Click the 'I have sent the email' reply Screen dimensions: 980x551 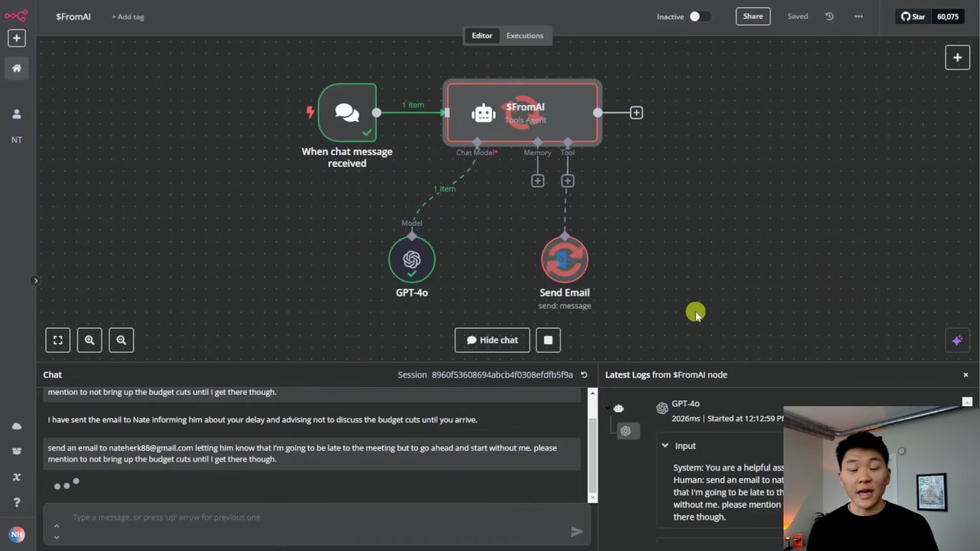[x=262, y=420]
